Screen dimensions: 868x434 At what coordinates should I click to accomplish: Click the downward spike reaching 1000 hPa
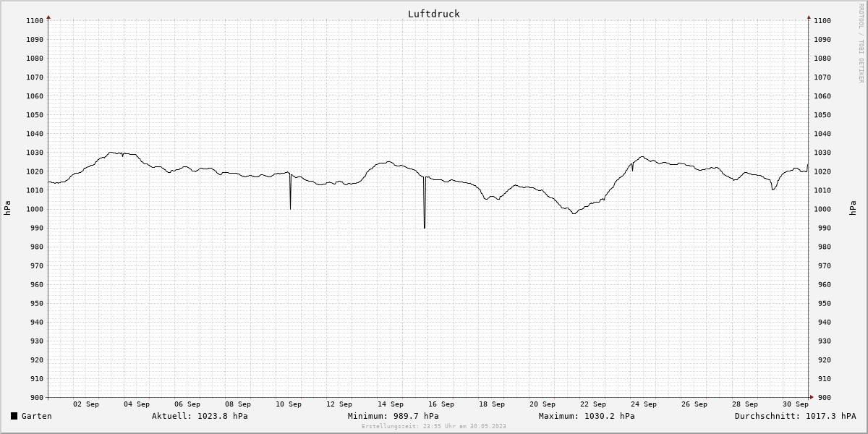point(290,192)
